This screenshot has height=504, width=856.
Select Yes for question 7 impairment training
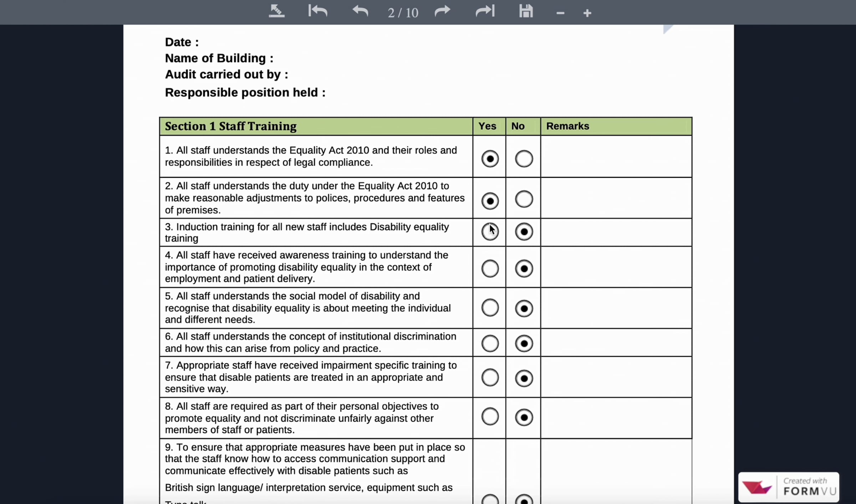point(490,377)
